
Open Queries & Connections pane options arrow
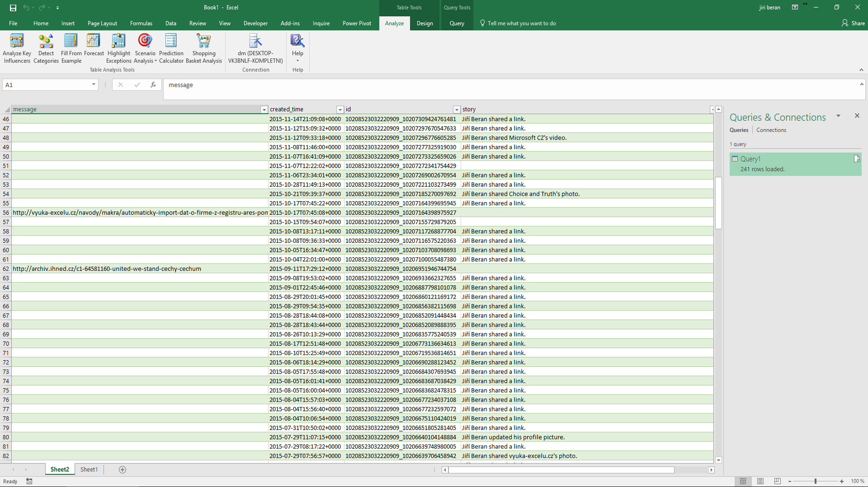(x=838, y=116)
